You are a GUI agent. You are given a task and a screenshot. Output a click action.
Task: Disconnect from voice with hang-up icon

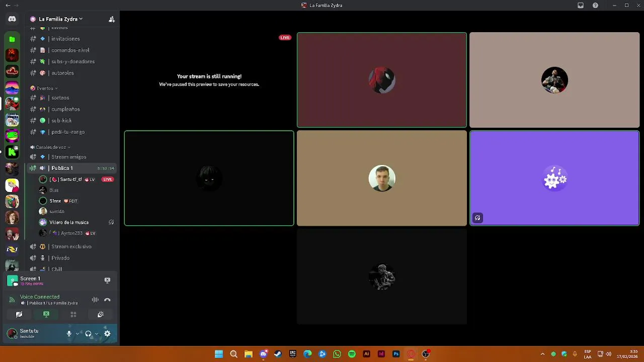click(x=107, y=300)
